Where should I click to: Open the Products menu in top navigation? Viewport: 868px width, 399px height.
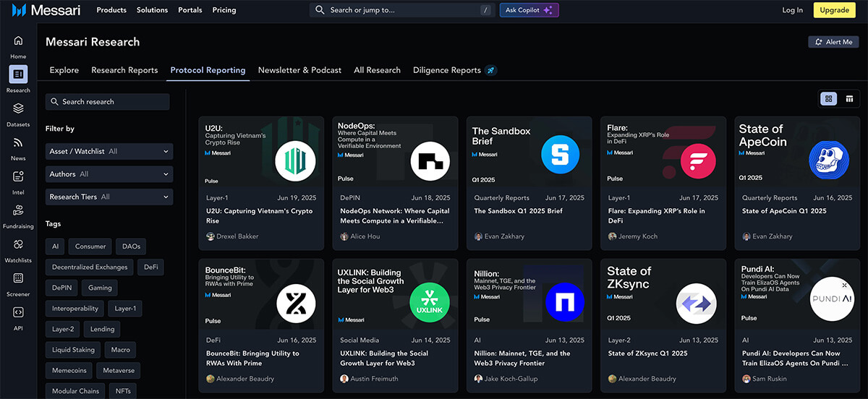(111, 10)
